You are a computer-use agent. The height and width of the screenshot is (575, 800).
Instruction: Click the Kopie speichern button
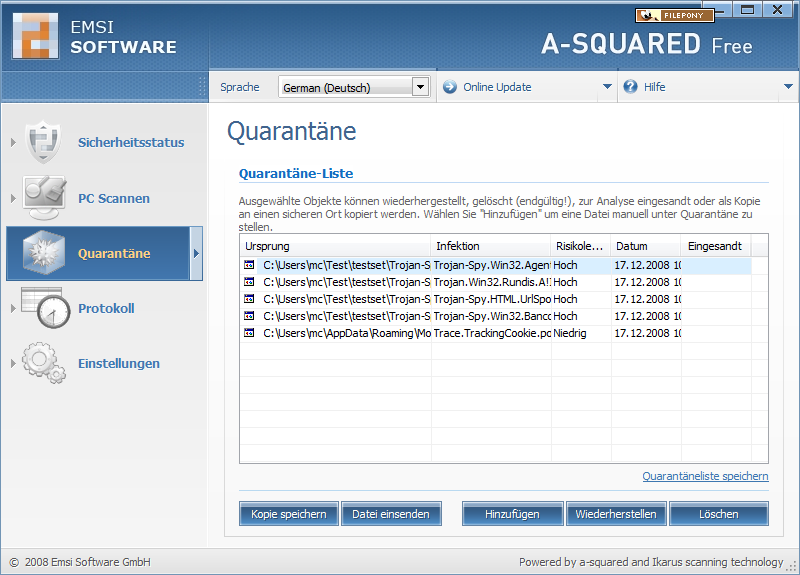point(289,514)
